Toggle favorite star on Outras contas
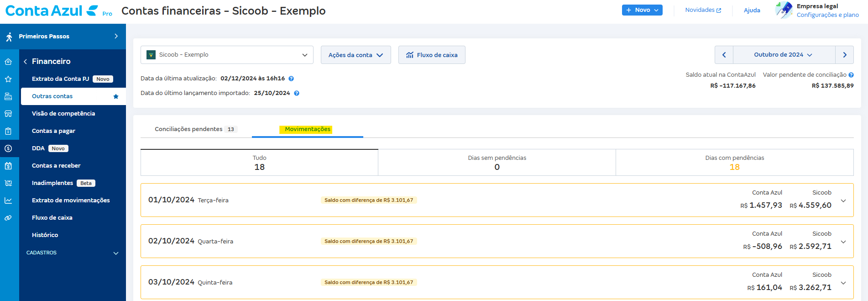 point(116,96)
